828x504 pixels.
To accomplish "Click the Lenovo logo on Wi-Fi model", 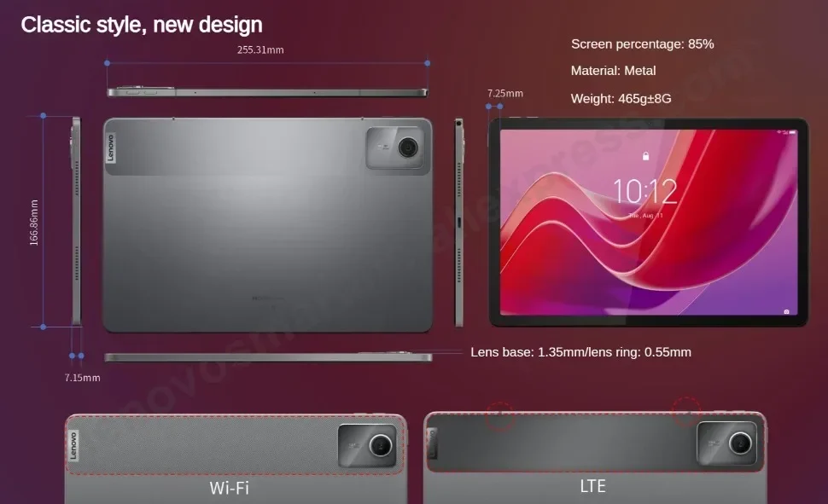I will coord(73,446).
